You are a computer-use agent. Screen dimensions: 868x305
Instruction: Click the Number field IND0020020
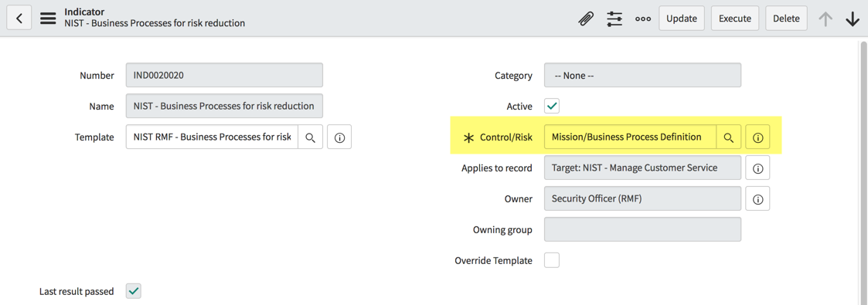(224, 75)
